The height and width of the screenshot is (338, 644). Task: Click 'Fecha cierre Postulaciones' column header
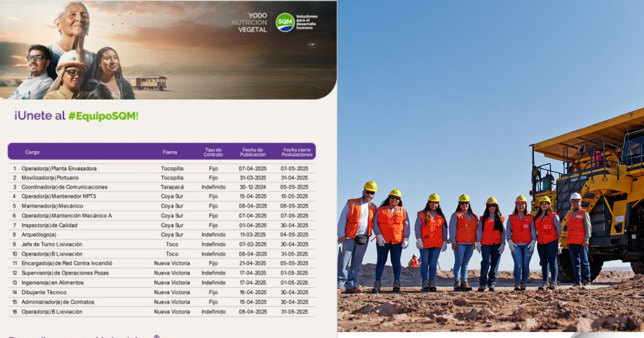(x=297, y=152)
